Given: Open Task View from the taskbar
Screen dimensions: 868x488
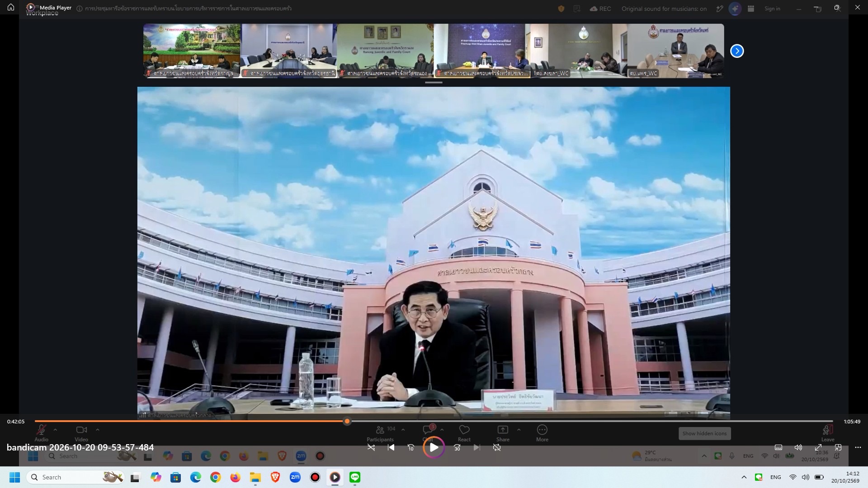Looking at the screenshot, I should click(135, 477).
